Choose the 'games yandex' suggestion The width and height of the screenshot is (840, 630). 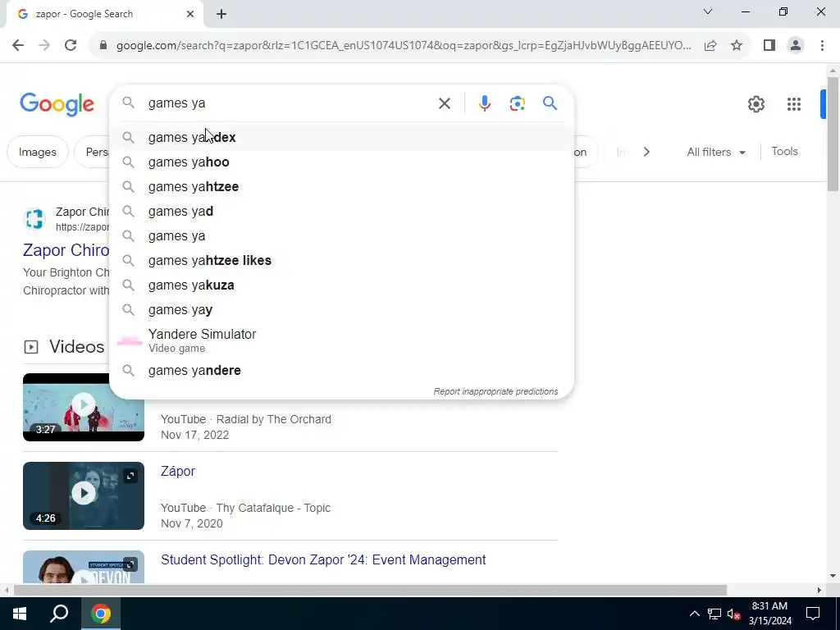point(341,138)
